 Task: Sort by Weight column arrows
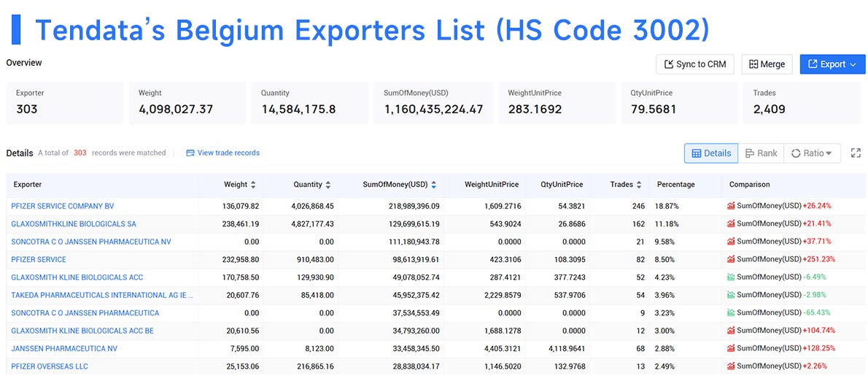coord(254,185)
